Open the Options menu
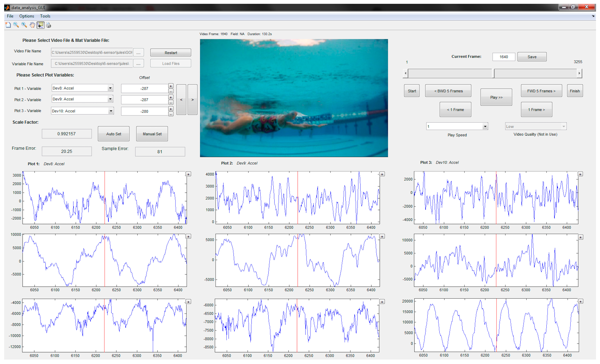This screenshot has height=364, width=600. click(27, 16)
